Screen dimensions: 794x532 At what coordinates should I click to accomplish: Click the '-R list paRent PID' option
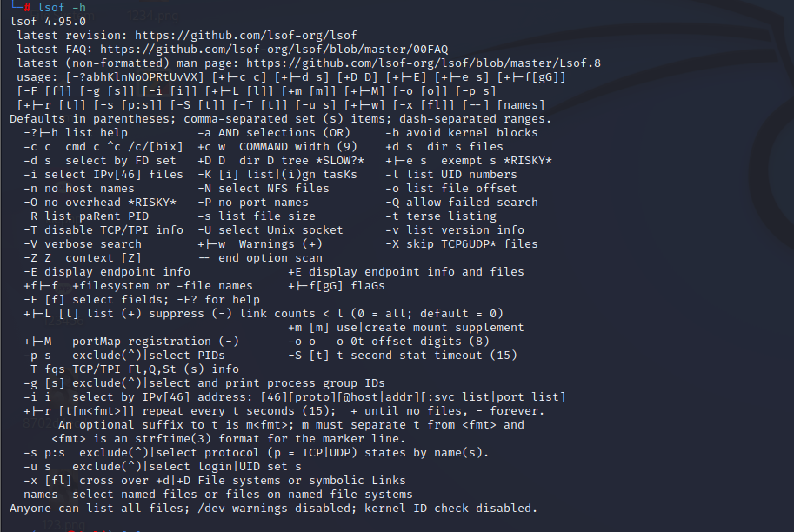click(x=86, y=216)
